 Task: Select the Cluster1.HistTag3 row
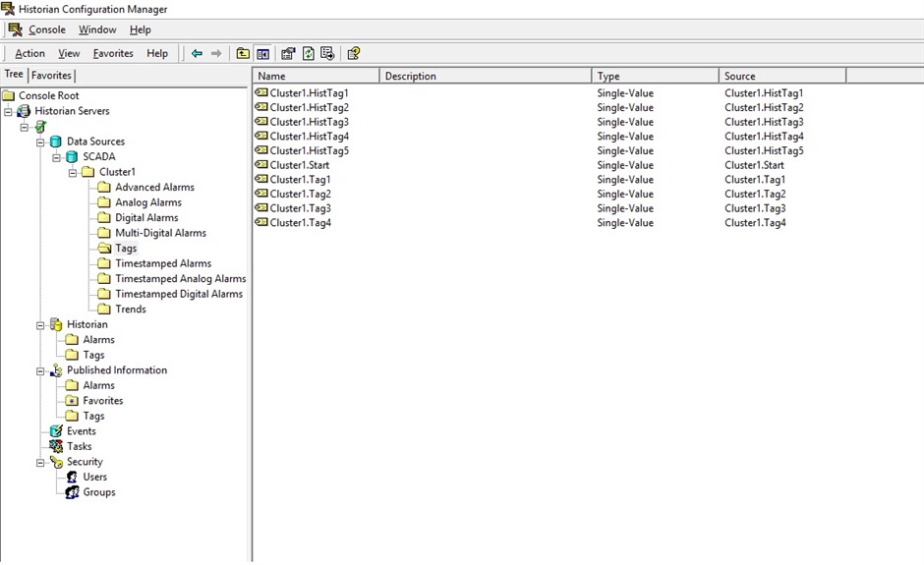point(549,122)
